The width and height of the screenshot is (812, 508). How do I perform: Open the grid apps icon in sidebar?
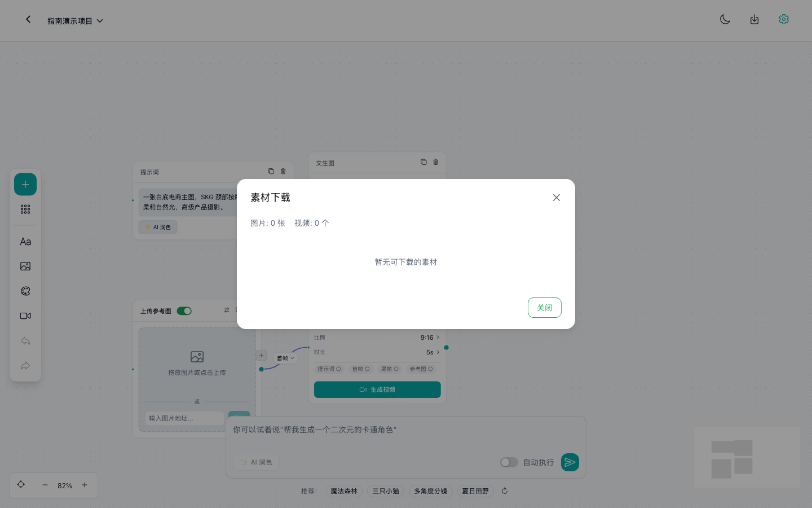coord(25,209)
